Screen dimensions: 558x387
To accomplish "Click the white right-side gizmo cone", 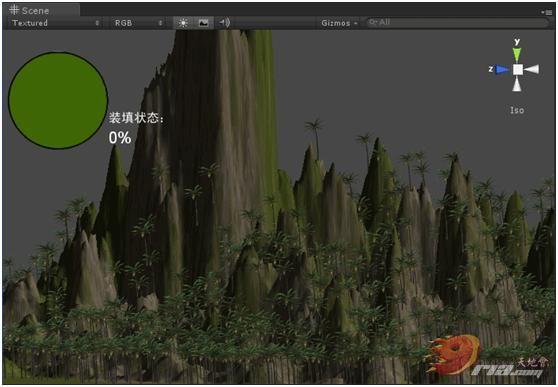I will pyautogui.click(x=532, y=69).
